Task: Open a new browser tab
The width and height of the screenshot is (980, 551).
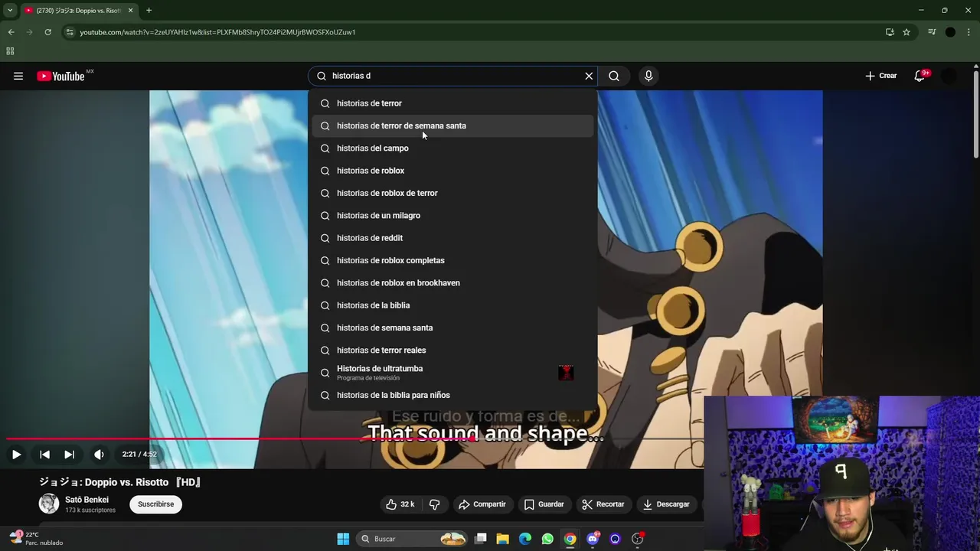Action: (x=149, y=11)
